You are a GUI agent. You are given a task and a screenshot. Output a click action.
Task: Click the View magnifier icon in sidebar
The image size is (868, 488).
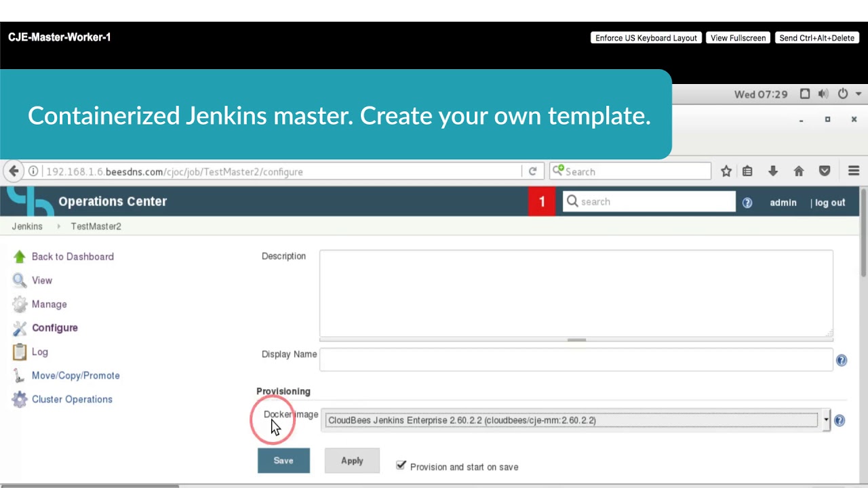coord(19,280)
